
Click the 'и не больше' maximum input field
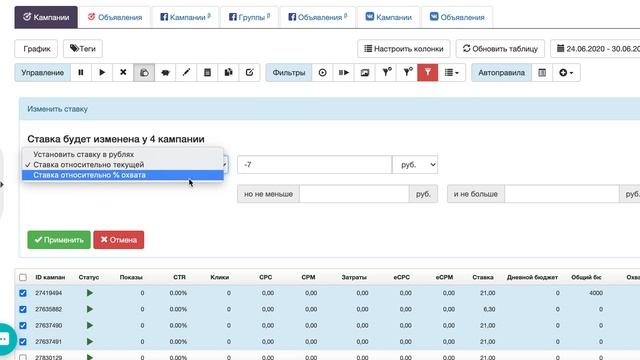562,194
